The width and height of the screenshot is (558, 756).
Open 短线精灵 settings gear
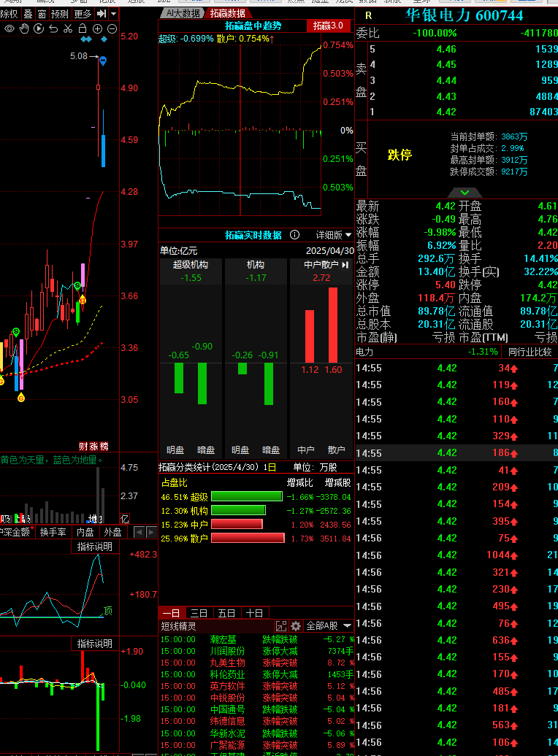tap(296, 626)
